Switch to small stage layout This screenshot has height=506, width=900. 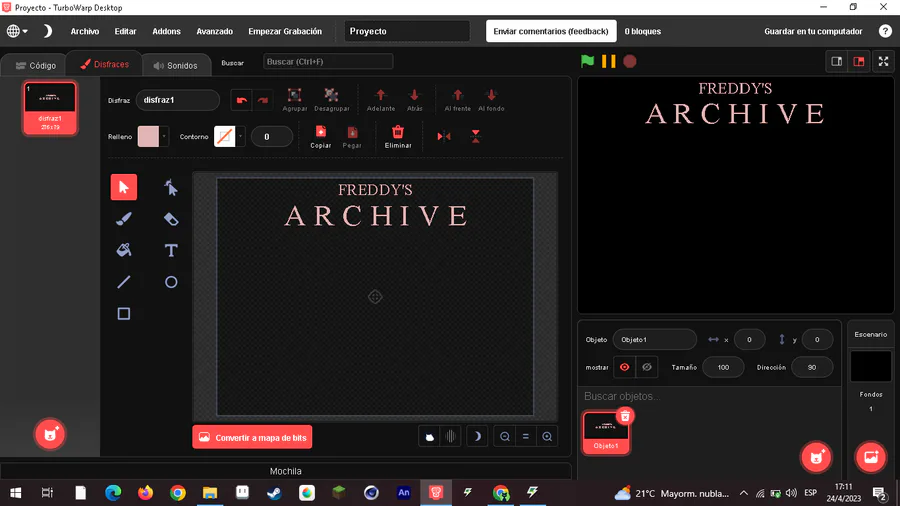pyautogui.click(x=836, y=61)
